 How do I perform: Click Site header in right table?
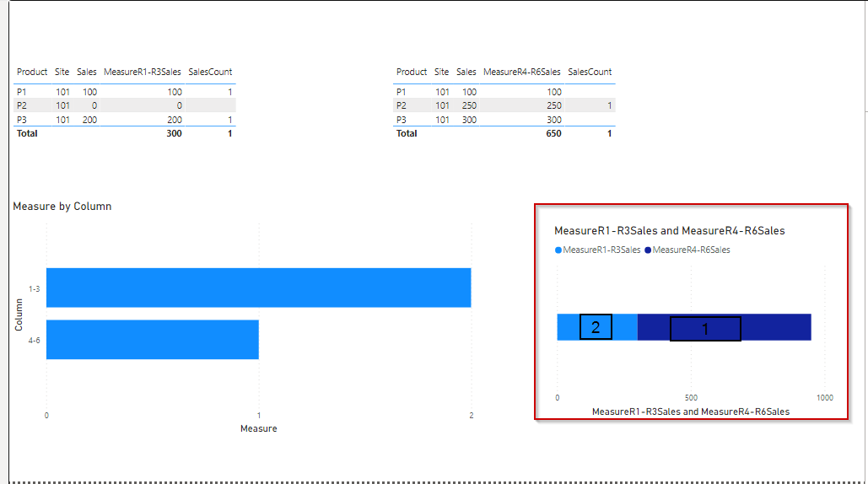442,72
